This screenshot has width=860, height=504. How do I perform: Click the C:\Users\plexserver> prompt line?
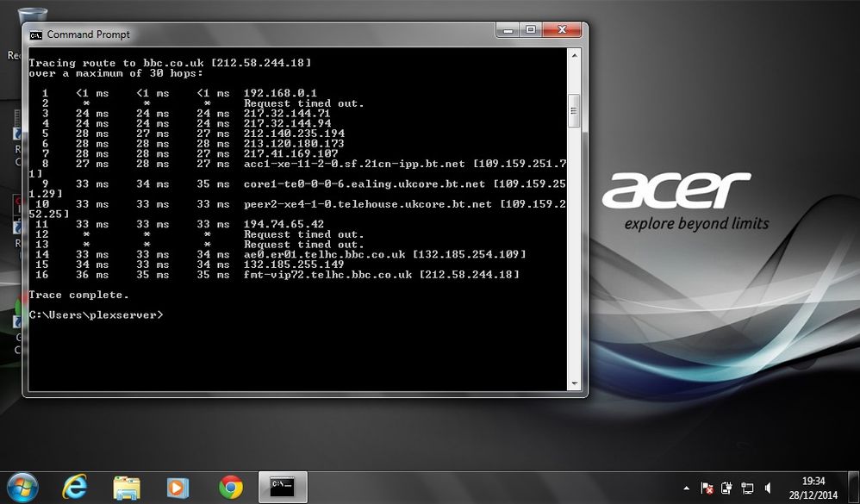[96, 315]
